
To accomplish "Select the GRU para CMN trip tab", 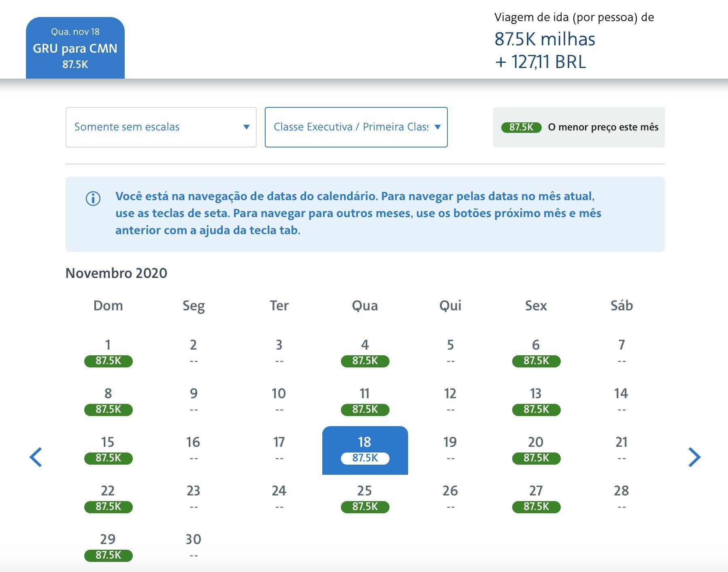I will tap(75, 48).
